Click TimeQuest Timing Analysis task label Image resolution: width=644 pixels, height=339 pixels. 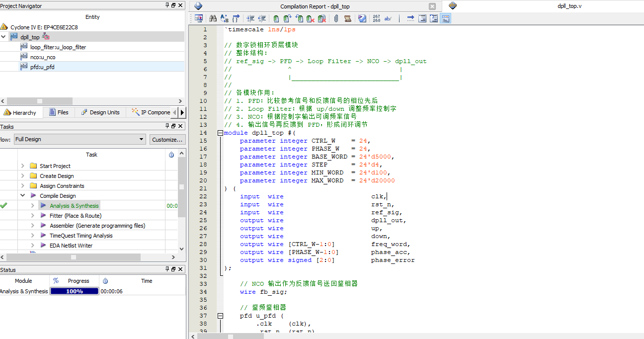pyautogui.click(x=81, y=236)
